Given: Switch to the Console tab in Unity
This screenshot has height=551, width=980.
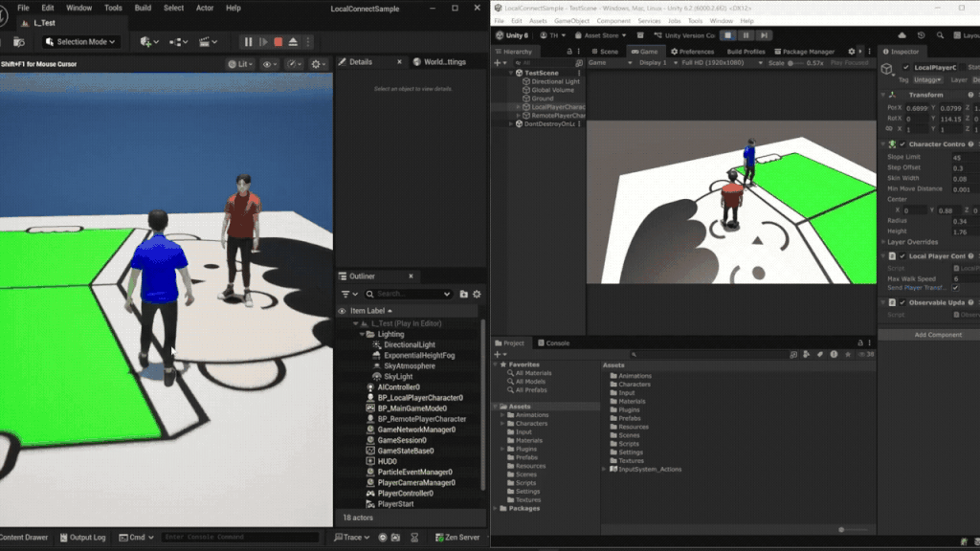Looking at the screenshot, I should (x=553, y=342).
